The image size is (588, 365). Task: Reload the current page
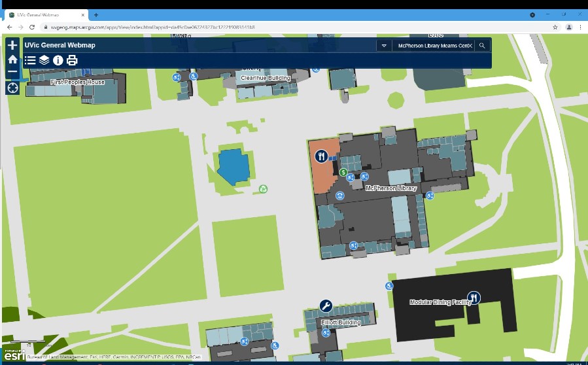(32, 27)
